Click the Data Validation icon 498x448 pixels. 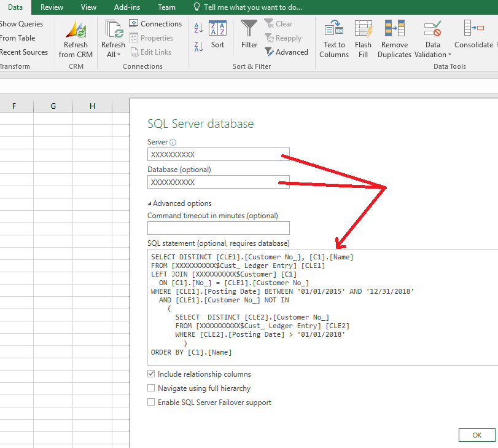point(432,28)
